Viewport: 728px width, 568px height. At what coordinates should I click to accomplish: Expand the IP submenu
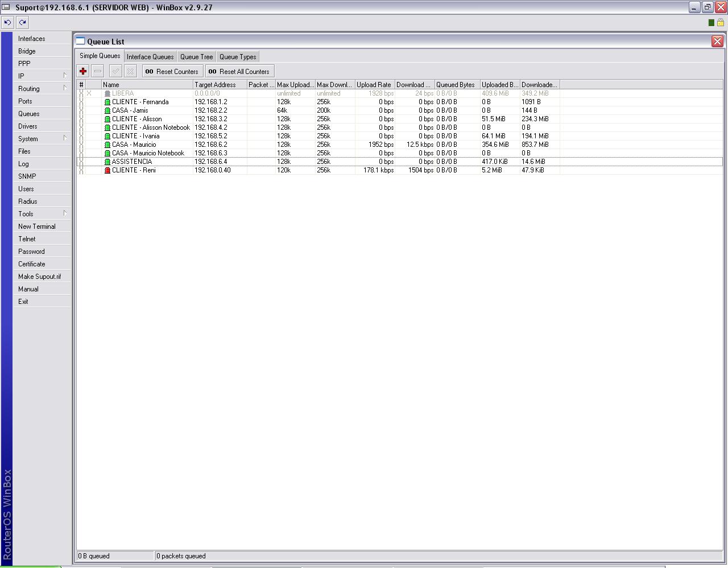click(x=43, y=76)
